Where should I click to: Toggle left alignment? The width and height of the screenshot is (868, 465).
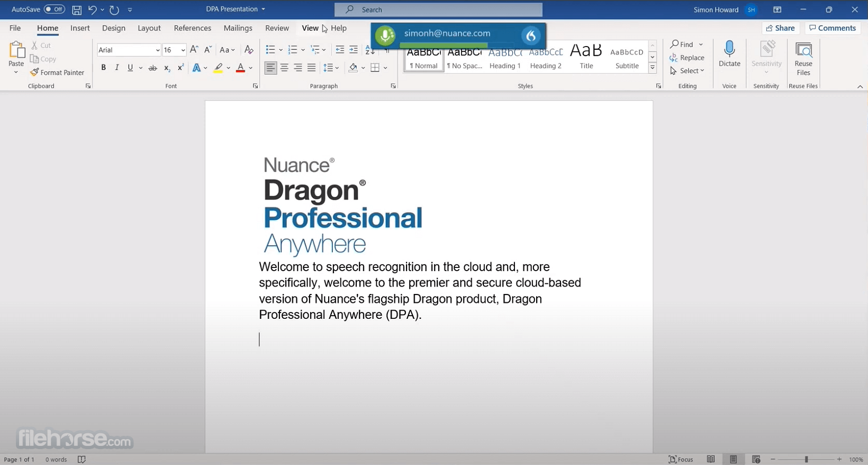(270, 68)
